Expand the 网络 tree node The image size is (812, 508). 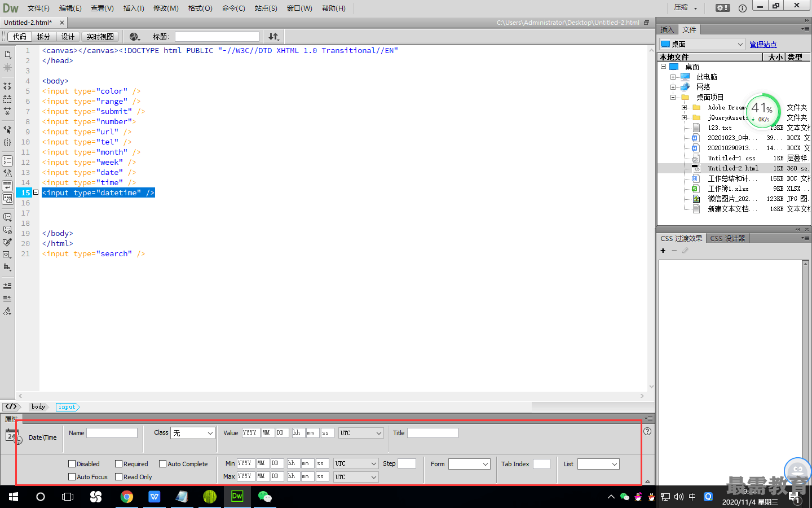(673, 87)
